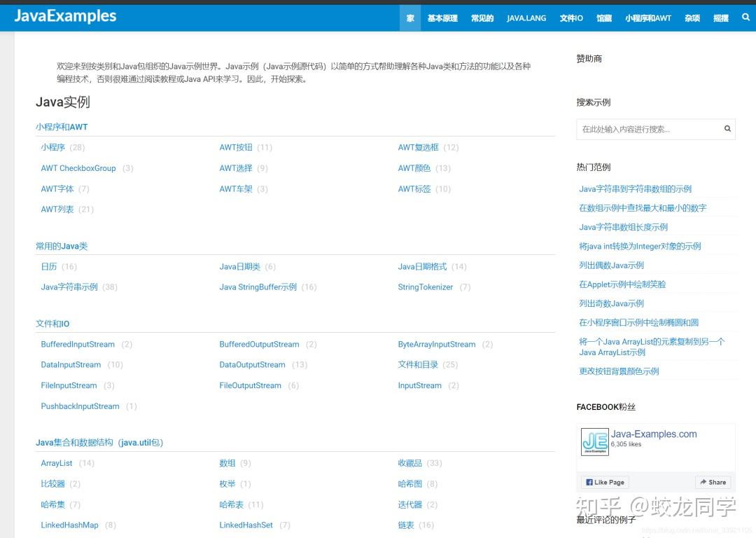The width and height of the screenshot is (756, 538).
Task: Open the "杂项" navigation item
Action: [692, 18]
